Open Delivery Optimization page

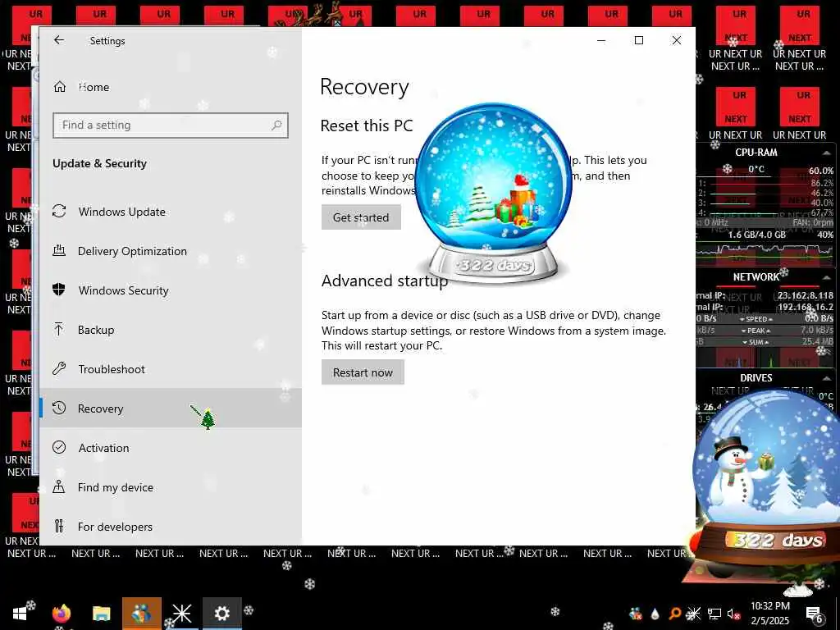(x=171, y=251)
